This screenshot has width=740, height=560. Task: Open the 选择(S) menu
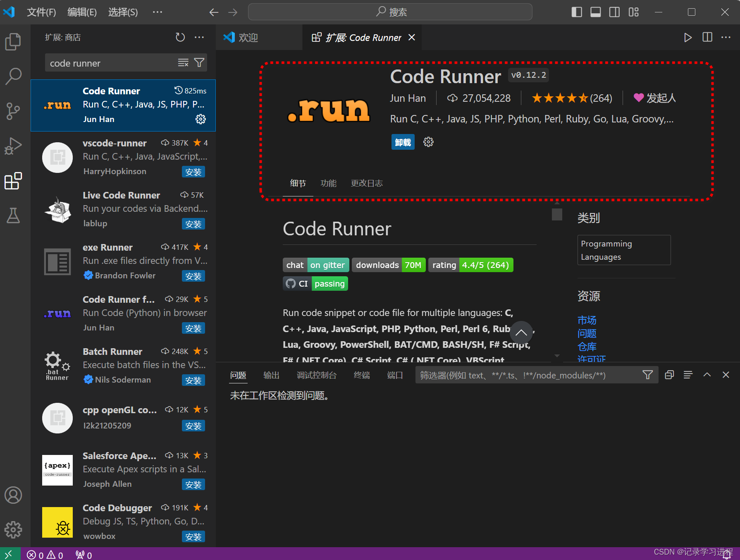[123, 12]
